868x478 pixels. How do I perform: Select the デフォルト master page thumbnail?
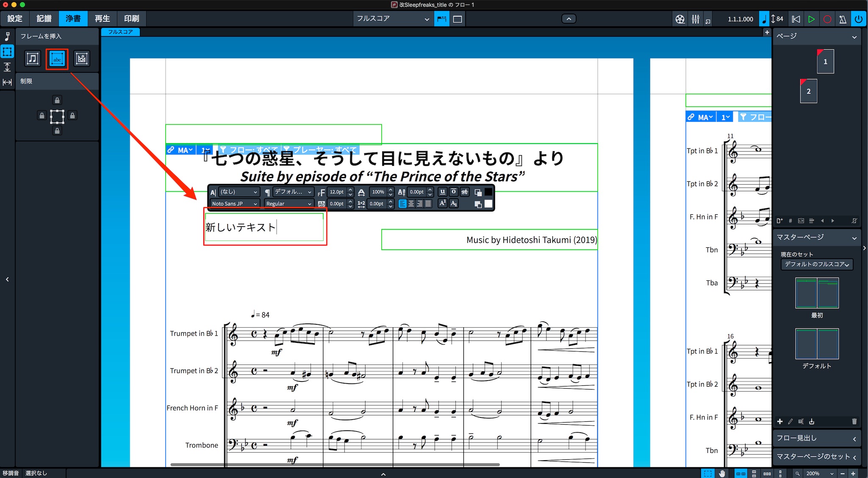tap(817, 343)
